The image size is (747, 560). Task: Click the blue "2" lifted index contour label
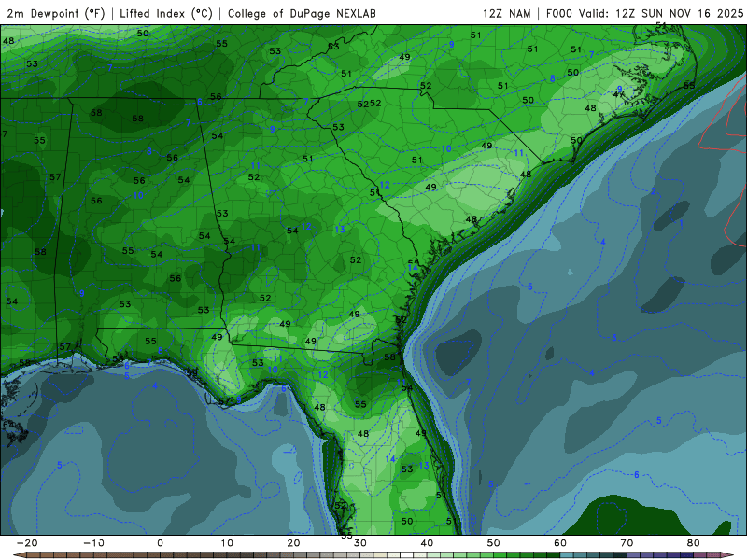point(653,191)
